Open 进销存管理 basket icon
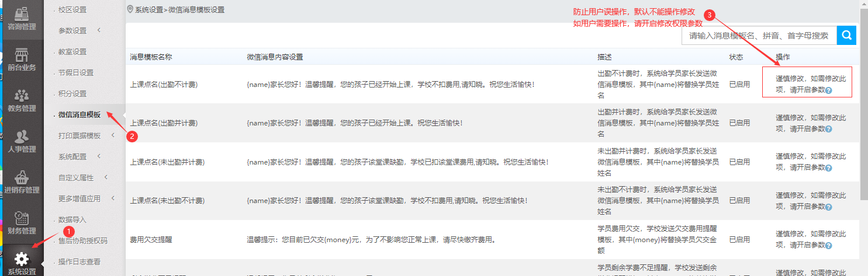 (x=22, y=177)
